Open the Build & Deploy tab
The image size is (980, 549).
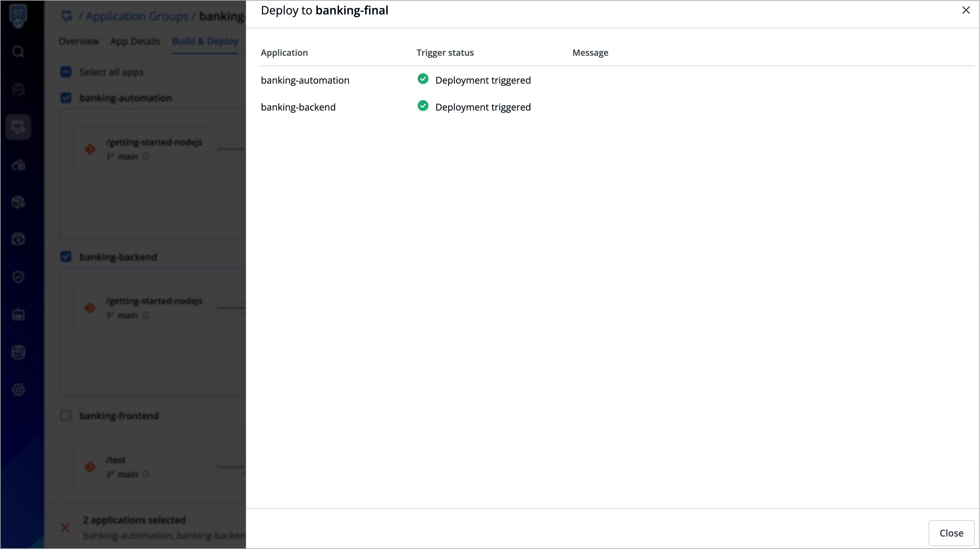pos(205,41)
